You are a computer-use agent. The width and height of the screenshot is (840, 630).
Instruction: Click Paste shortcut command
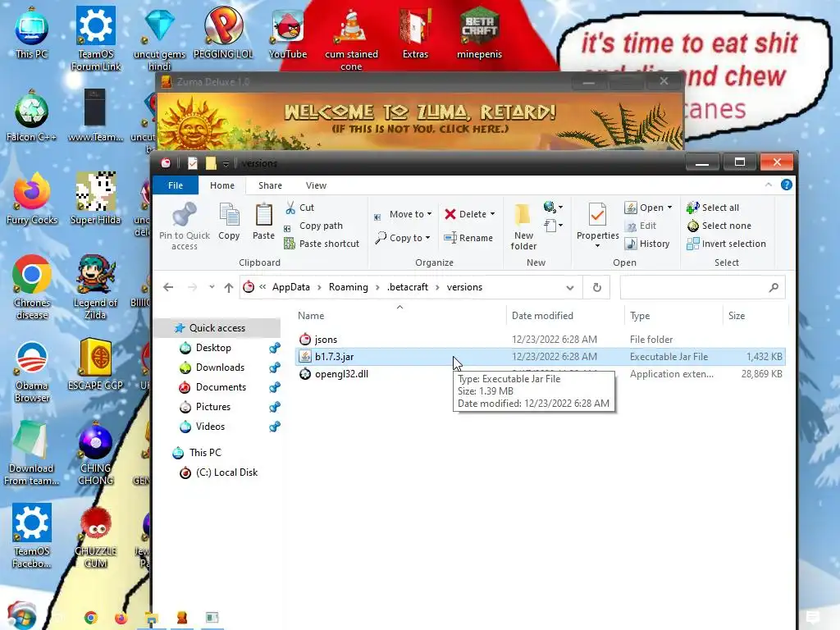322,244
